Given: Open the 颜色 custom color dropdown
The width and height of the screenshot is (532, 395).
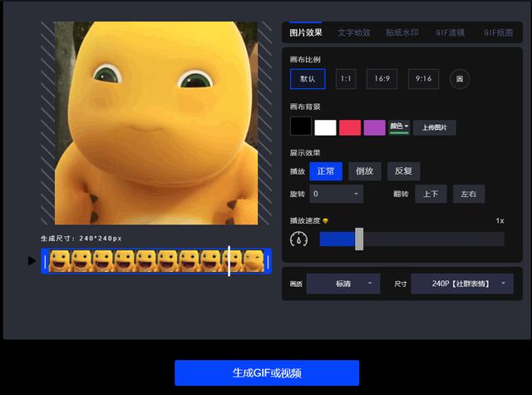Looking at the screenshot, I should point(399,127).
